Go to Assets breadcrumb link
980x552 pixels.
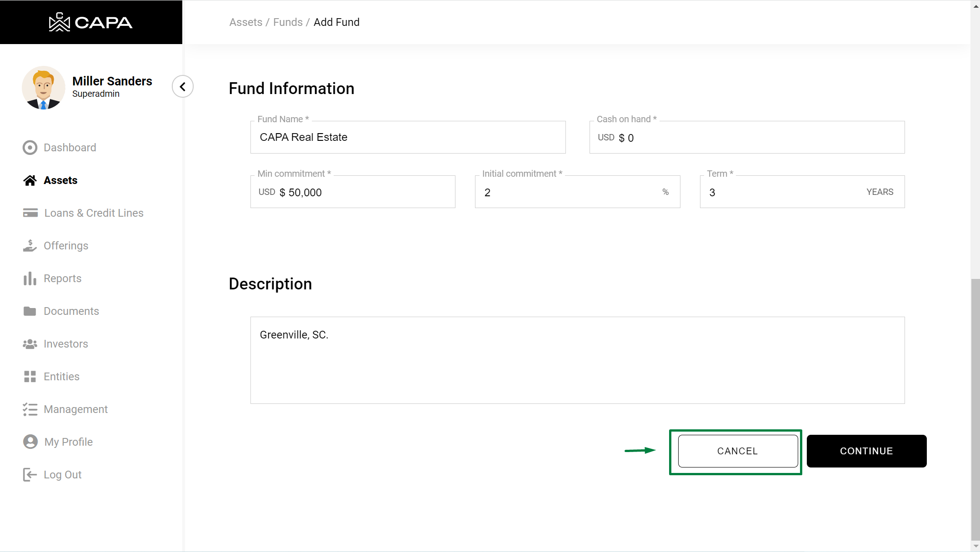click(246, 22)
